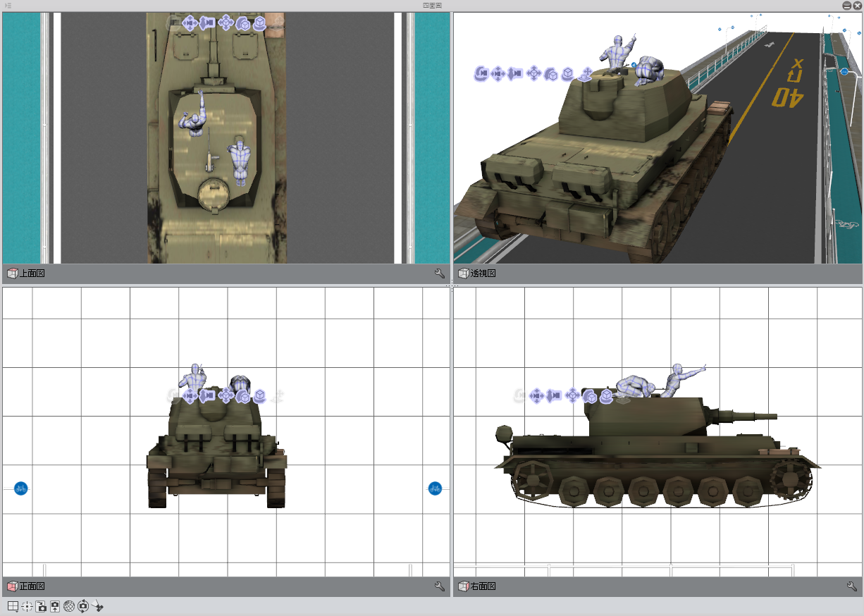Select move-object manipulator in perspective view
The image size is (864, 616).
pos(533,73)
